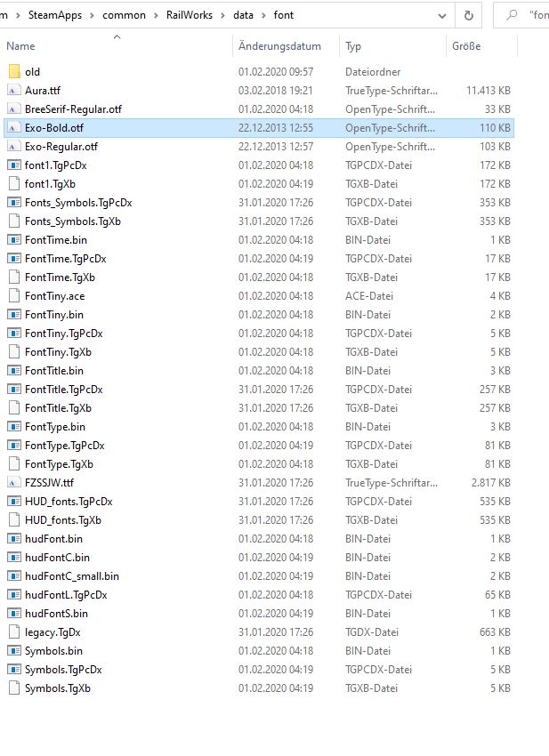Viewport: 549px width, 756px height.
Task: Click the font1.TgXb blank file icon
Action: [x=14, y=184]
